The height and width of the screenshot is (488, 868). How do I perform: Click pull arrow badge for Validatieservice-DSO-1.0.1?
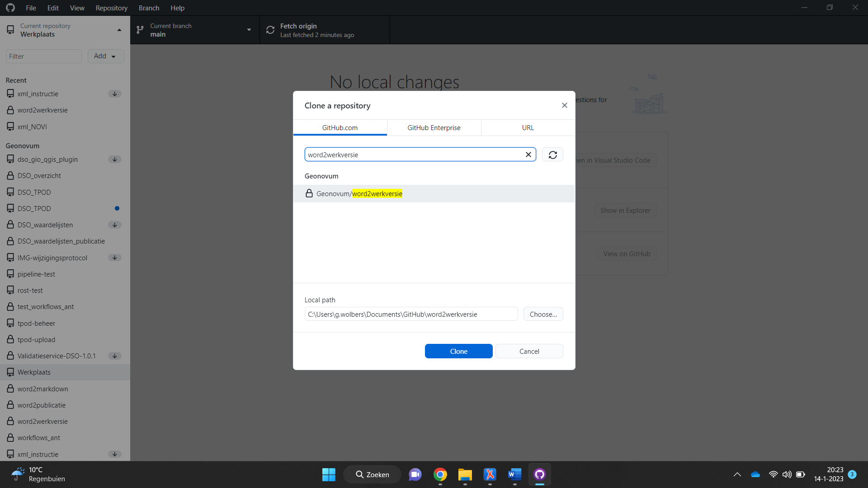115,356
